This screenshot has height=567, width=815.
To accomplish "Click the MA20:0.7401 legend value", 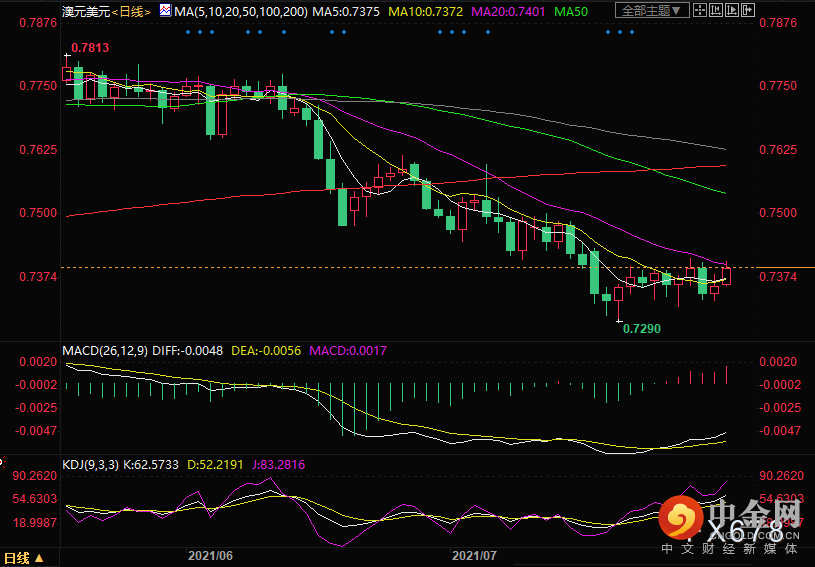I will click(508, 11).
